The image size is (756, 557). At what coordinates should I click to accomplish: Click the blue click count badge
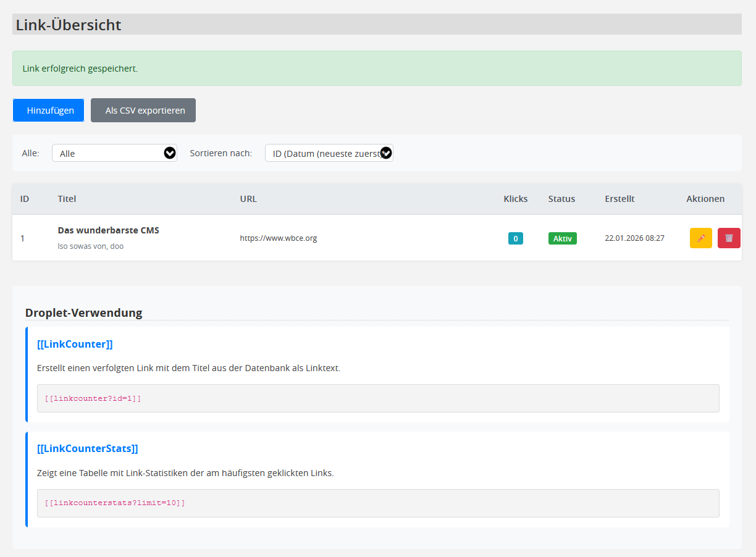tap(515, 238)
